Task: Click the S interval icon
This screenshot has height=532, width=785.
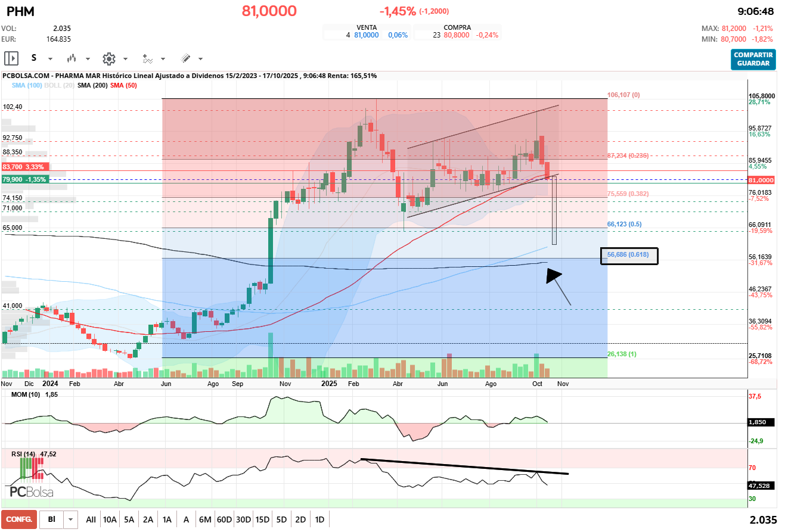Action: [x=34, y=58]
